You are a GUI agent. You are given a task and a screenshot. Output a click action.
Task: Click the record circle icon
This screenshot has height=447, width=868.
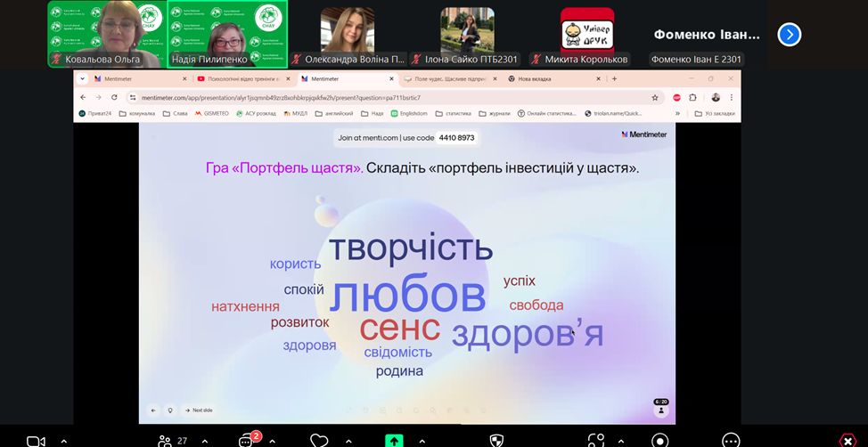(659, 441)
